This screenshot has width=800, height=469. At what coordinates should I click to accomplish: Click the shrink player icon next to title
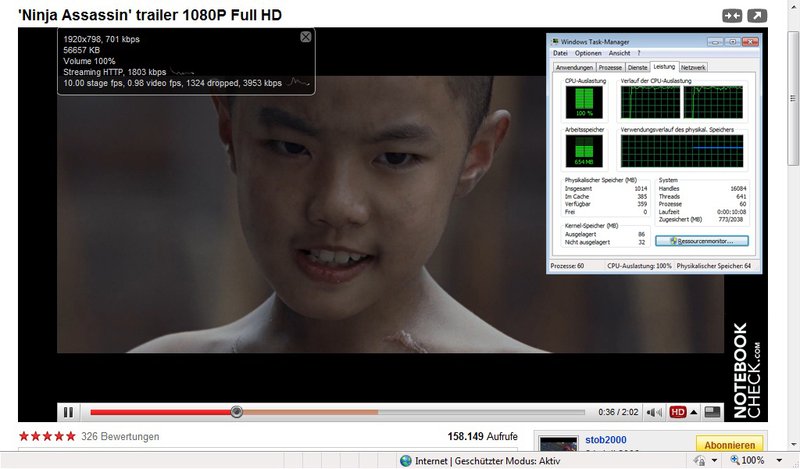732,16
